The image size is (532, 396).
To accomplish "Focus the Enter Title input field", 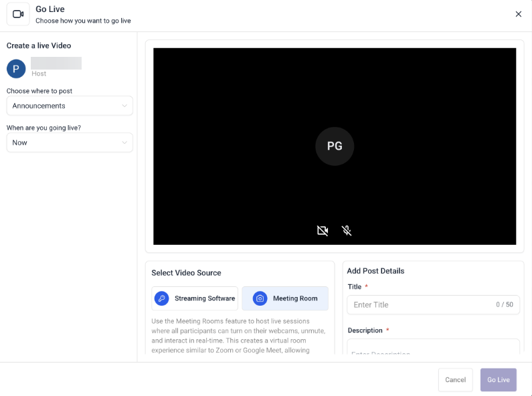I will pyautogui.click(x=418, y=304).
